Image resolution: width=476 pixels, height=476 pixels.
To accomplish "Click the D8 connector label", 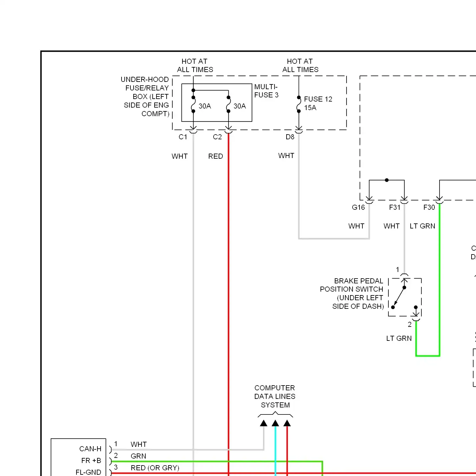I will coord(290,137).
